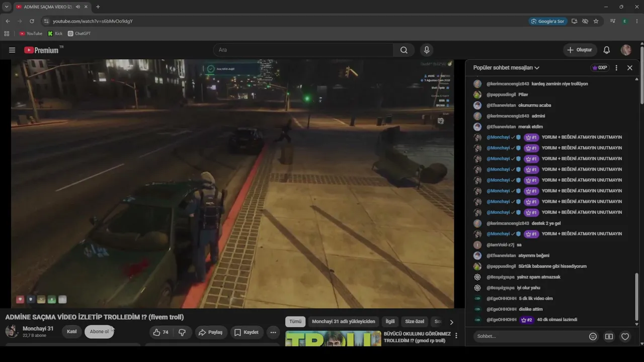644x362 pixels.
Task: Click the message "okunurmu acaba"
Action: point(534,106)
